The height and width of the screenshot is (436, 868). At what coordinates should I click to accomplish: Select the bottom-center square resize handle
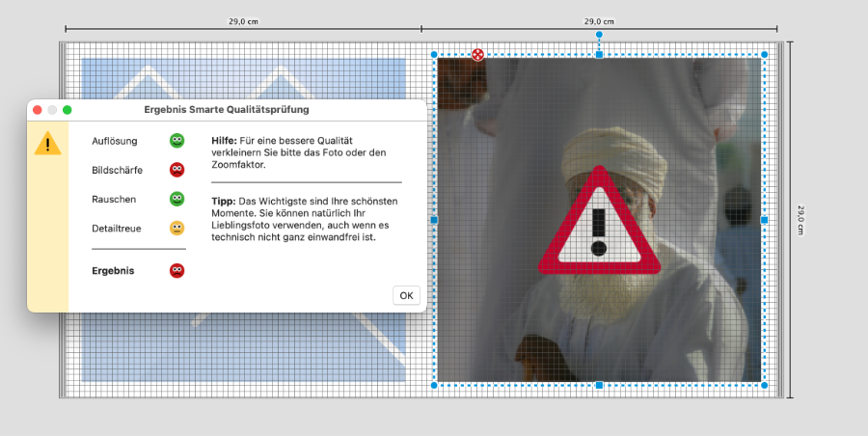click(599, 385)
